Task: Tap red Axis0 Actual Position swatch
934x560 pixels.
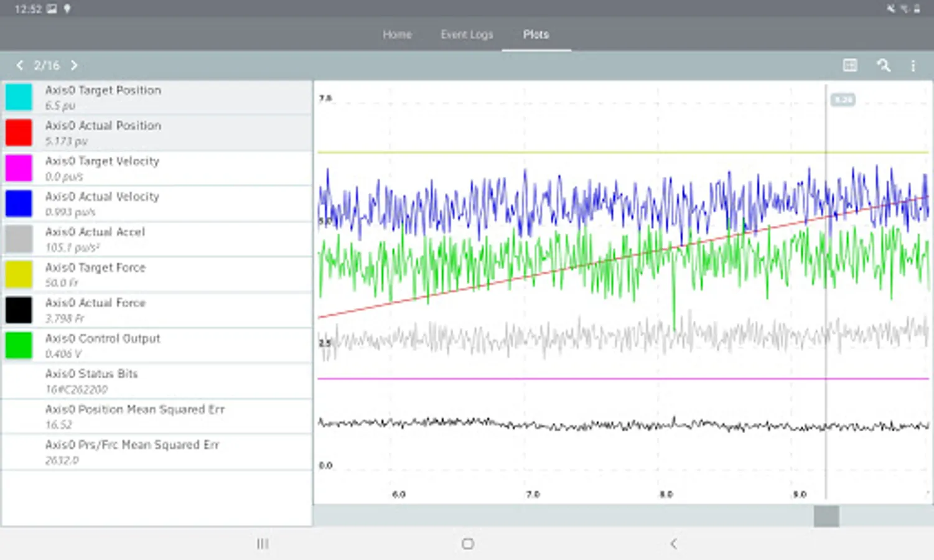Action: pos(19,133)
